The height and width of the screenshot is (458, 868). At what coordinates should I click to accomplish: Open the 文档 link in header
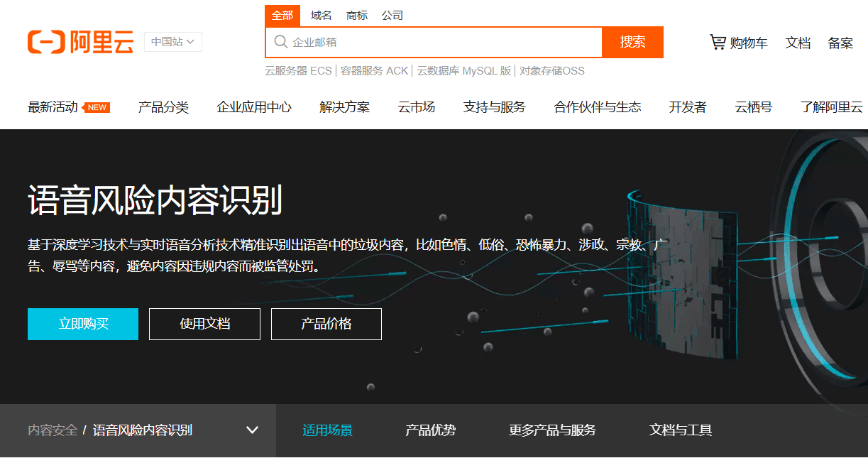click(798, 43)
